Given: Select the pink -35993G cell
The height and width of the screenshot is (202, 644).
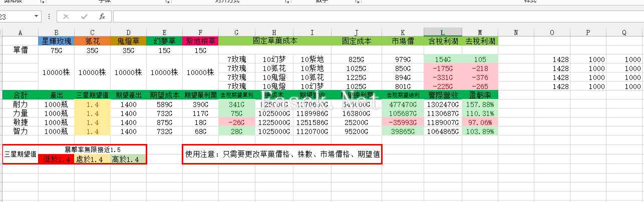Looking at the screenshot, I should (402, 122).
